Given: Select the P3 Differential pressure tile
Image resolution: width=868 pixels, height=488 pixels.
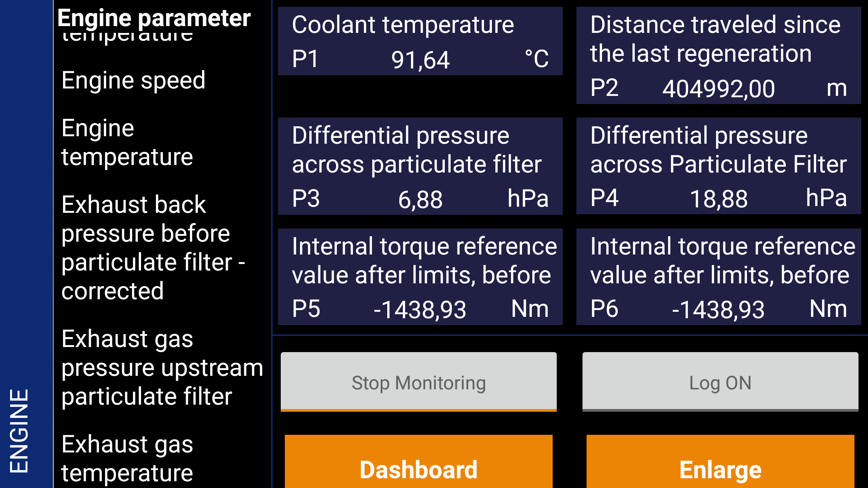Looking at the screenshot, I should [420, 166].
